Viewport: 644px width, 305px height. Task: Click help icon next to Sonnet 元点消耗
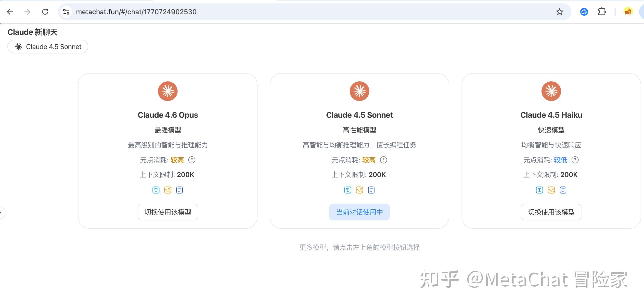click(x=383, y=160)
